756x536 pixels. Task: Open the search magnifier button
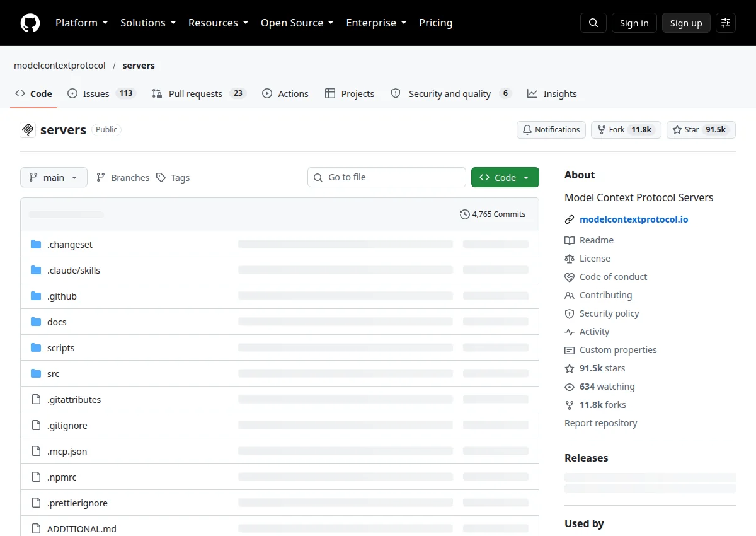point(593,23)
